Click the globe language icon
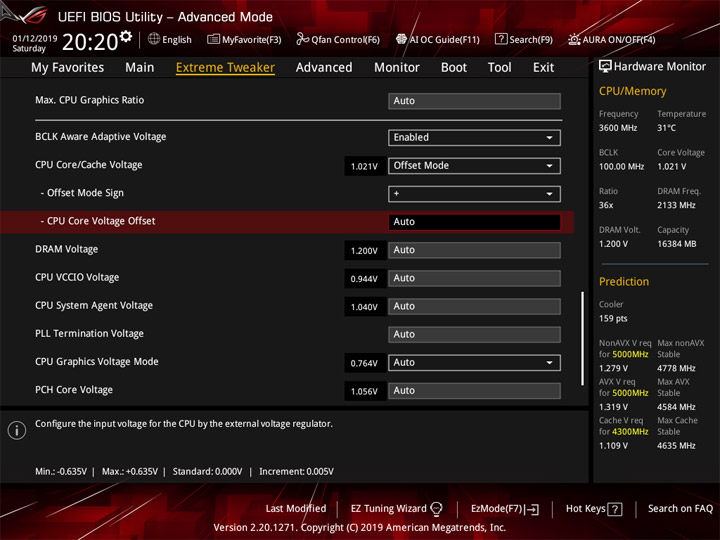The height and width of the screenshot is (540, 720). [154, 39]
